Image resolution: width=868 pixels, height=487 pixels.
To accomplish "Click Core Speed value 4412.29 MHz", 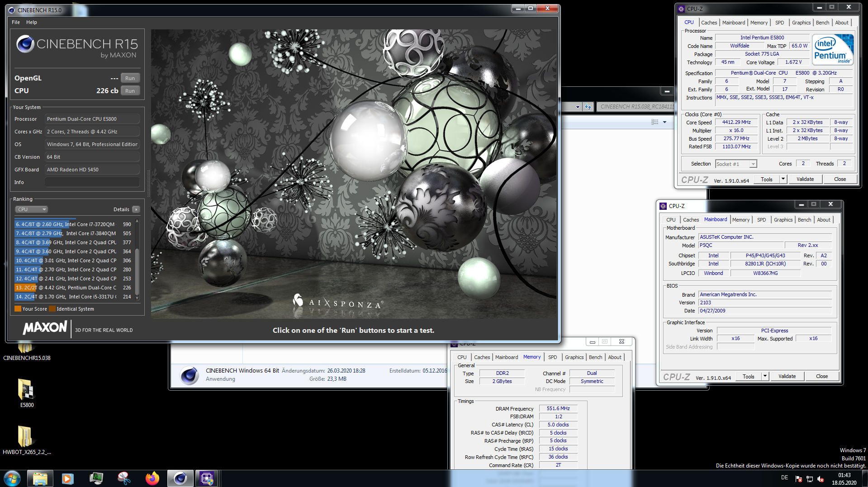I will click(x=736, y=122).
